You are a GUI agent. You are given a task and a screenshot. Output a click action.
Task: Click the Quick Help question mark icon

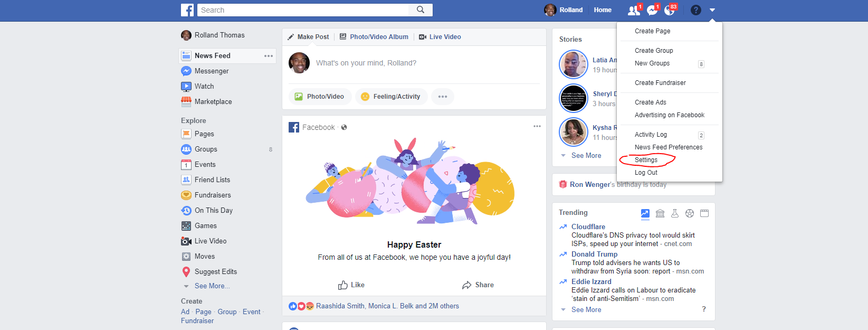point(696,10)
